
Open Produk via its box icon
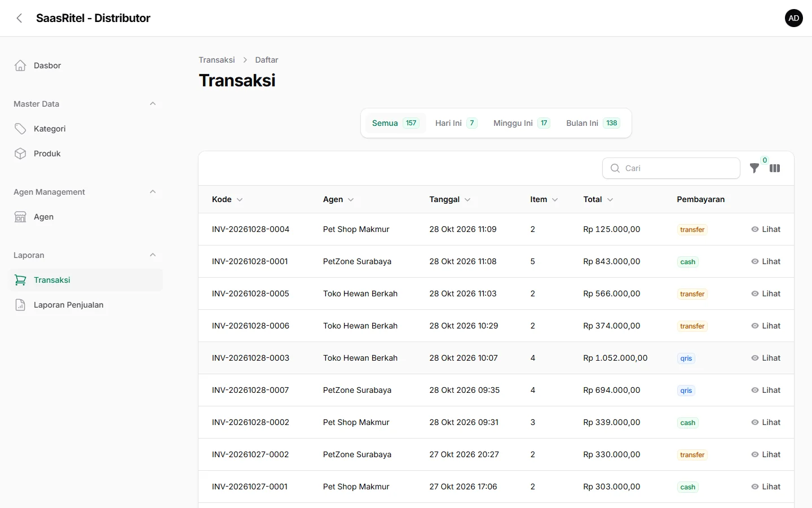pyautogui.click(x=20, y=154)
